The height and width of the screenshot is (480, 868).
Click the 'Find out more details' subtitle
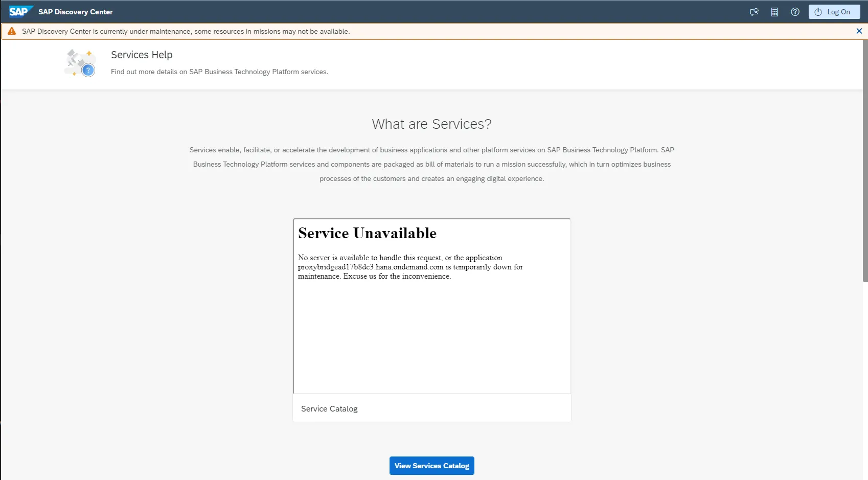(219, 72)
